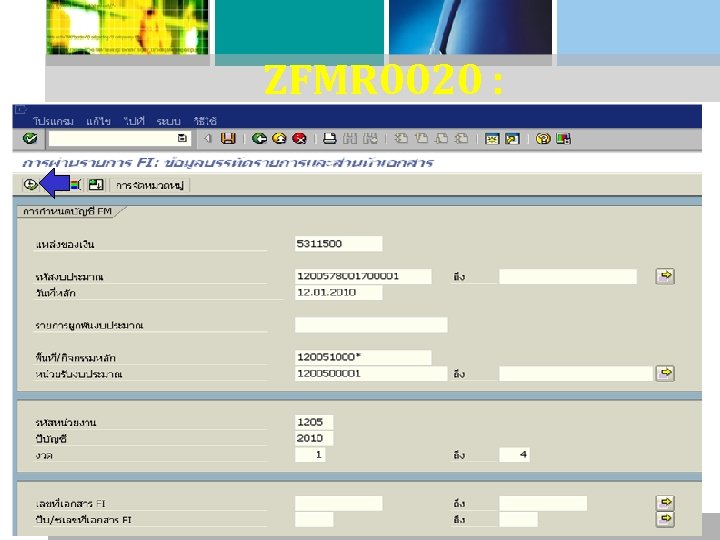
Task: Click the Find binoculars icon
Action: coord(350,138)
